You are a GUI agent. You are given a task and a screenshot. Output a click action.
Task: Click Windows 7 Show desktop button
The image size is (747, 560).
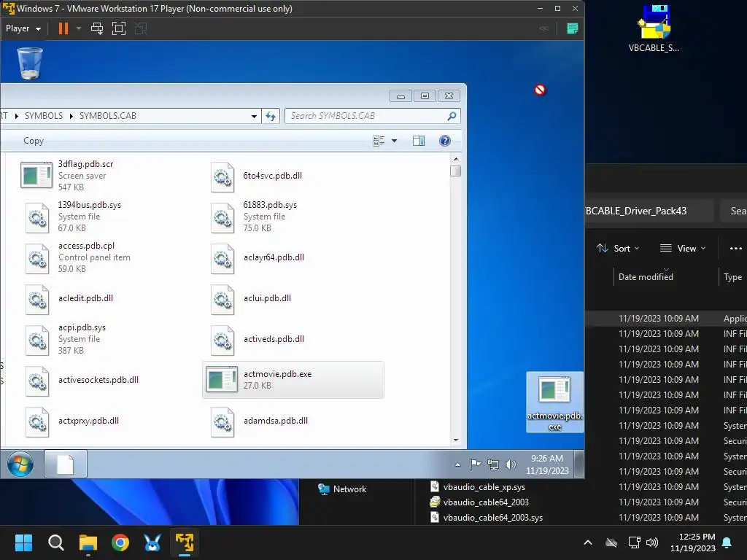tap(578, 464)
